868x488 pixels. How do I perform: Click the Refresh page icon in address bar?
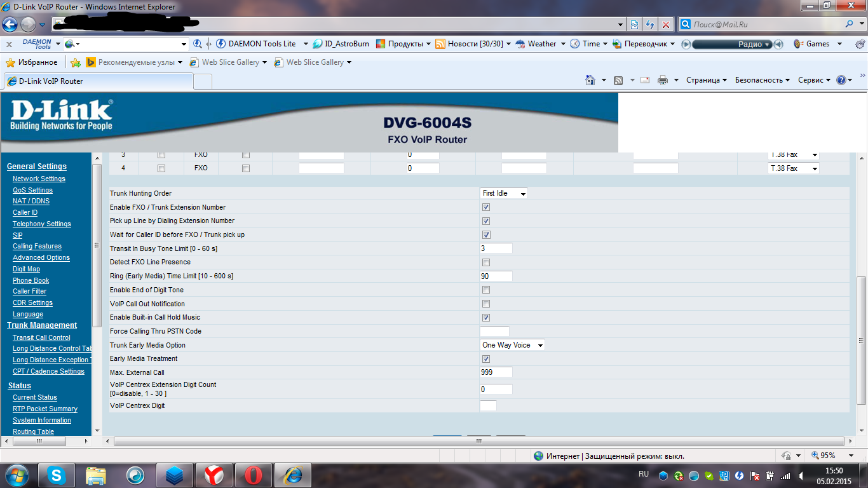click(x=650, y=25)
